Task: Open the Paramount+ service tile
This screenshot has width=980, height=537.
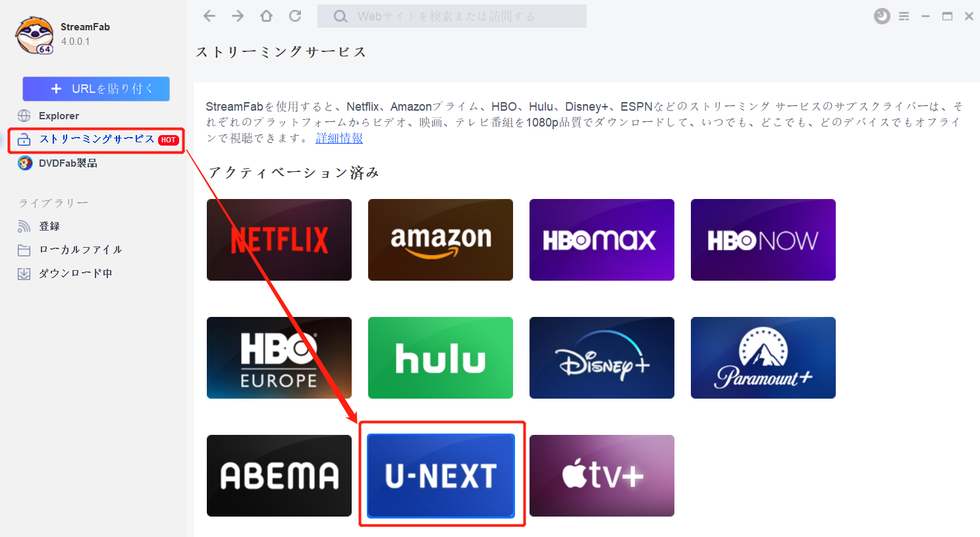Action: coord(763,358)
